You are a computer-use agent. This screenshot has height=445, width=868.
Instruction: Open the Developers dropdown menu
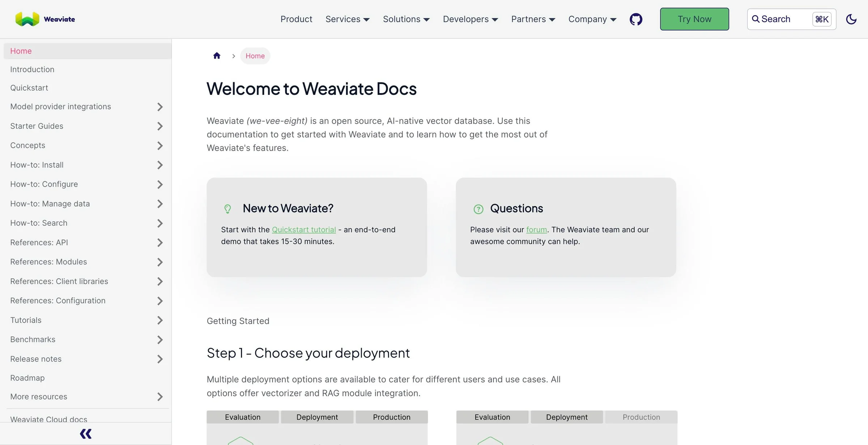pos(470,19)
